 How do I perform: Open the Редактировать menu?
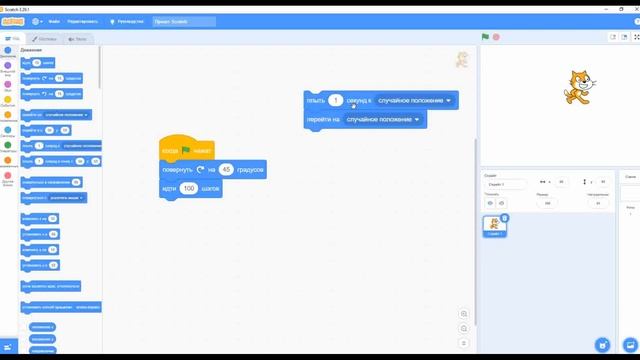click(82, 22)
